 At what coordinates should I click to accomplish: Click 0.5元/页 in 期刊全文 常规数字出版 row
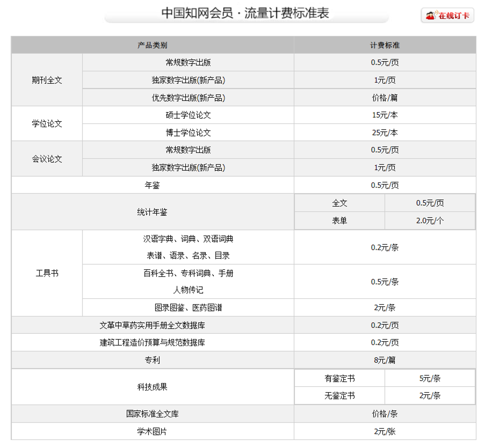(385, 63)
